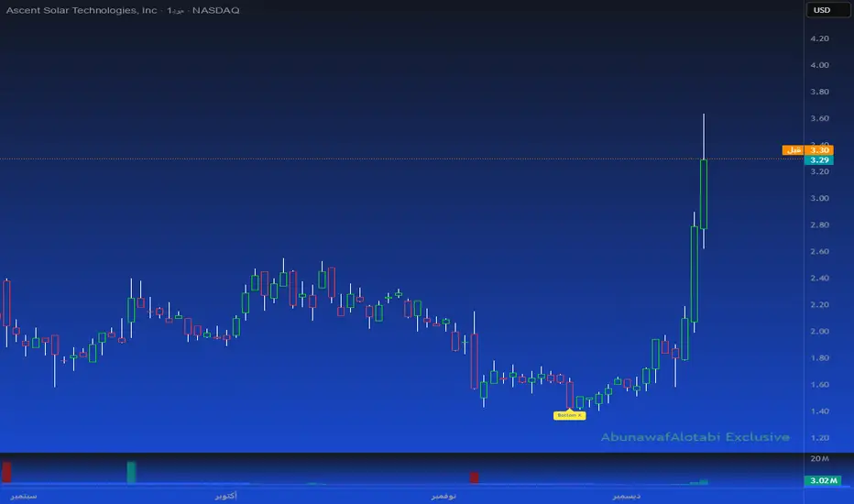Click the 4.20 price axis label
The width and height of the screenshot is (854, 504).
click(819, 38)
